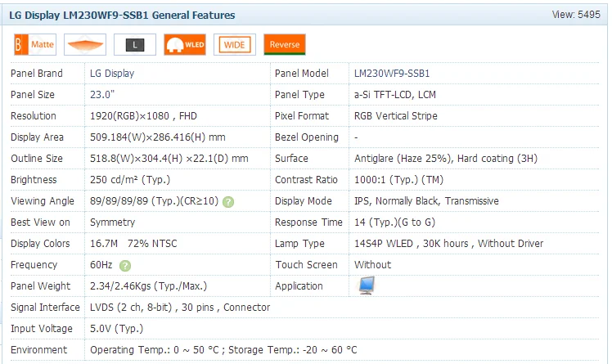Click the Panel Model label
The width and height of the screenshot is (612, 364).
(x=302, y=74)
